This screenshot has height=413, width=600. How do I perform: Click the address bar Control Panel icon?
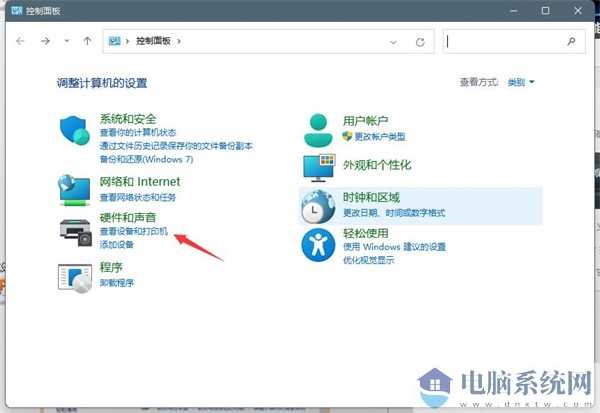[x=114, y=41]
